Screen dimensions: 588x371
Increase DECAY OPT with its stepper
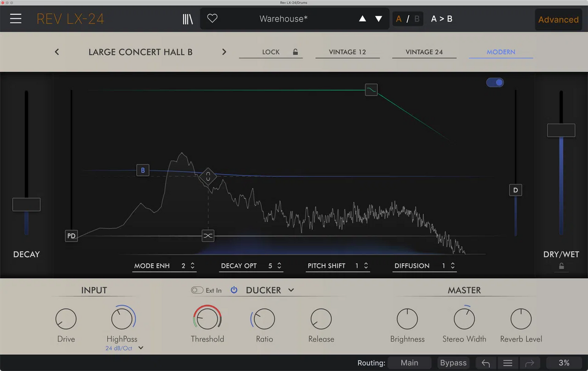279,263
